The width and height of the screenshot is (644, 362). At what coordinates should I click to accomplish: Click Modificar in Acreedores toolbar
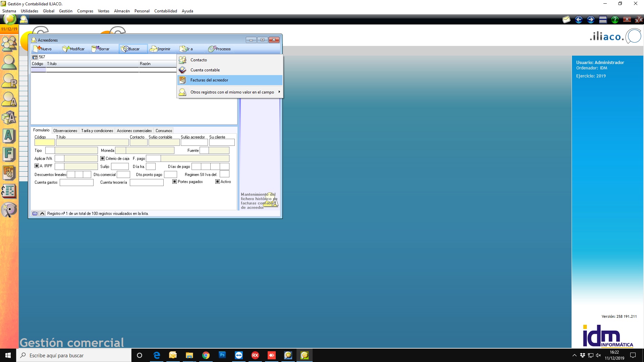coord(73,49)
